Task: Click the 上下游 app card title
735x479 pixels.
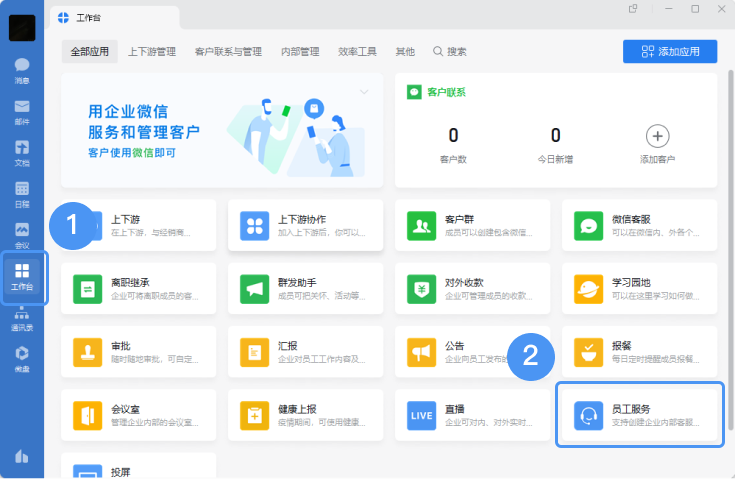Action: [125, 219]
